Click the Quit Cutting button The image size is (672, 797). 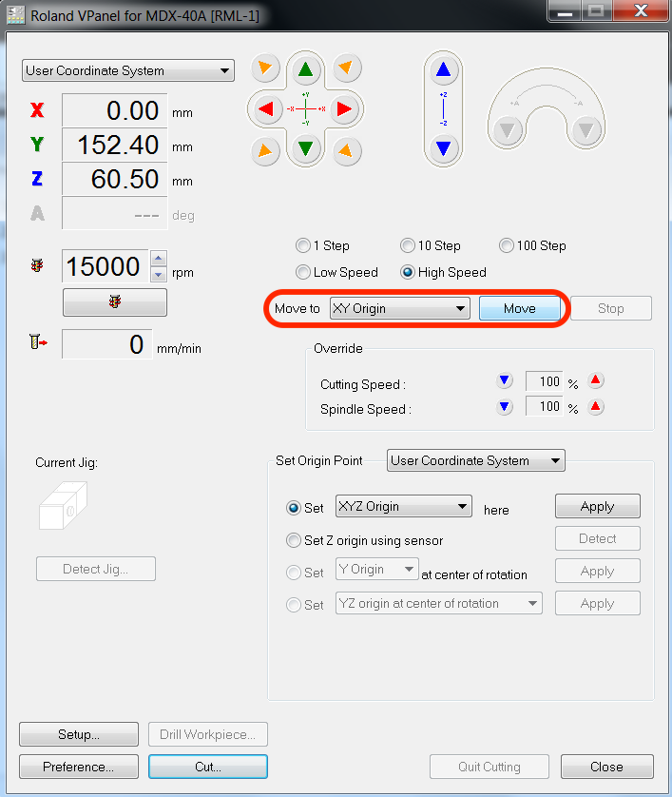point(490,767)
